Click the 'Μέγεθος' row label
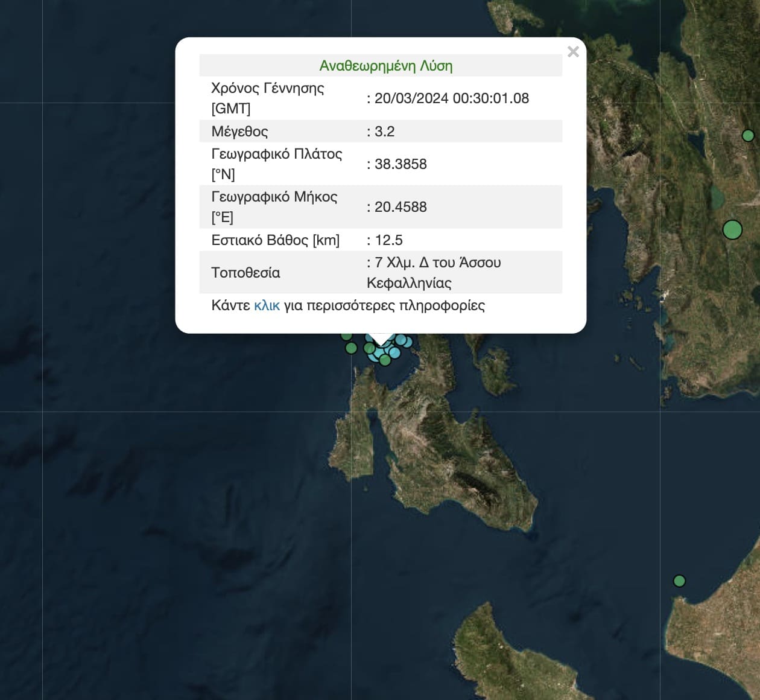This screenshot has height=700, width=760. pyautogui.click(x=239, y=132)
